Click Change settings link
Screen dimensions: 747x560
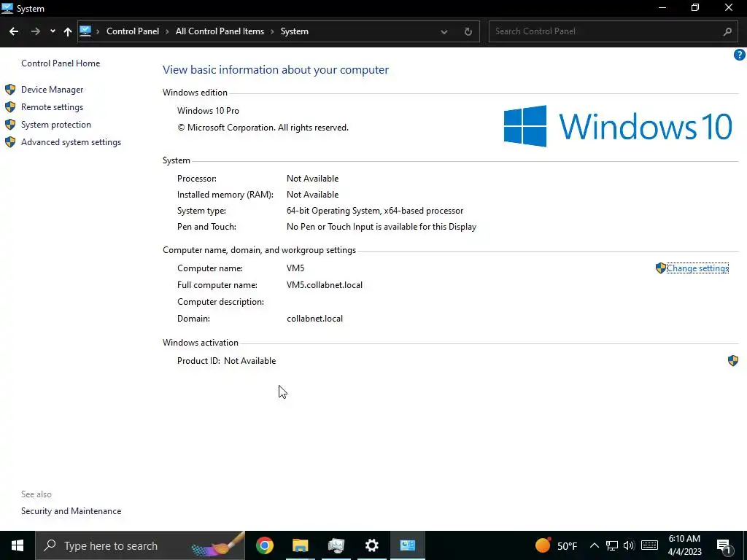click(x=697, y=268)
